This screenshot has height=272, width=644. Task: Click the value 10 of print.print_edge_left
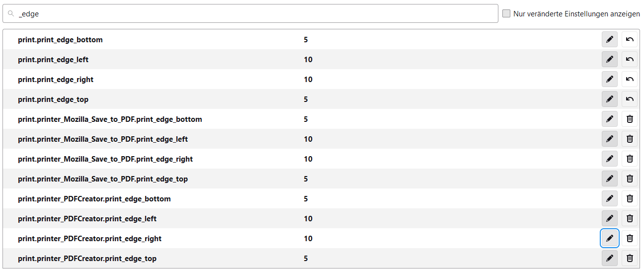tap(308, 60)
